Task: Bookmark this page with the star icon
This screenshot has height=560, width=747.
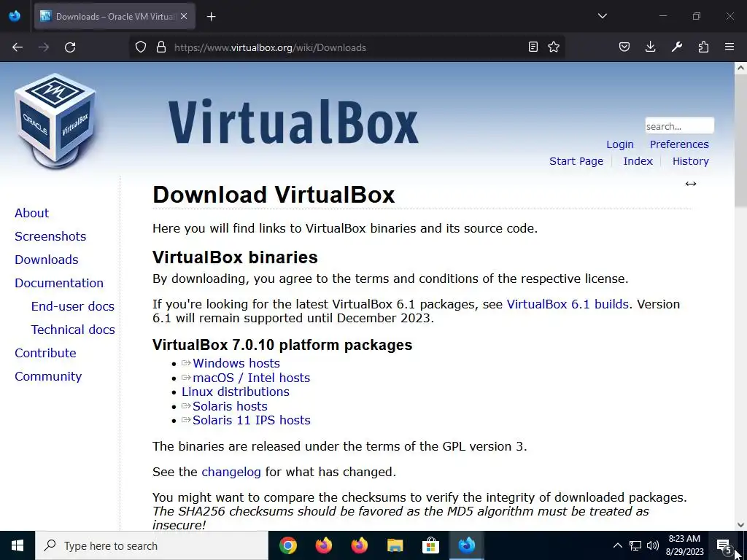Action: click(554, 47)
